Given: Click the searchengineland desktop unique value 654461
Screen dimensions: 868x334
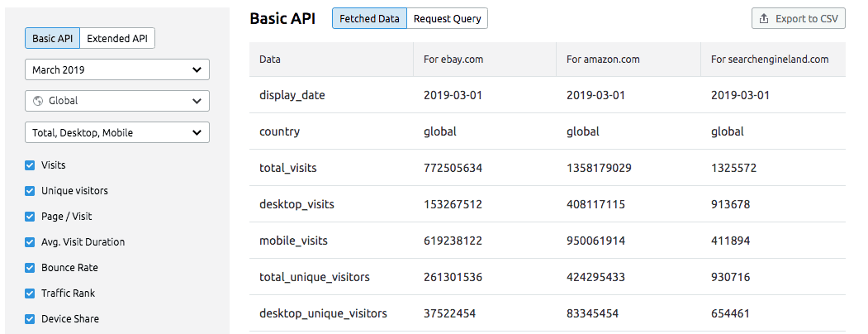Looking at the screenshot, I should pyautogui.click(x=731, y=313).
